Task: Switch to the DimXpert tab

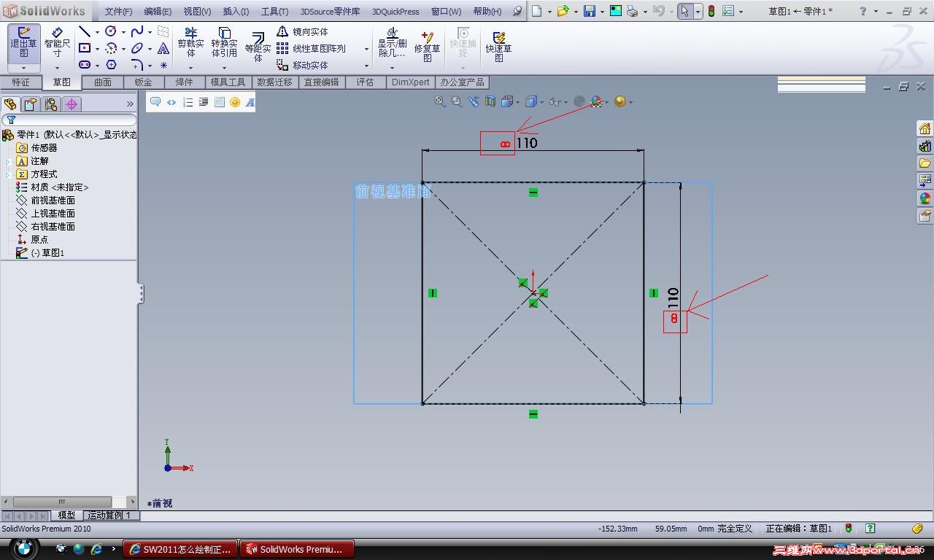Action: point(411,82)
